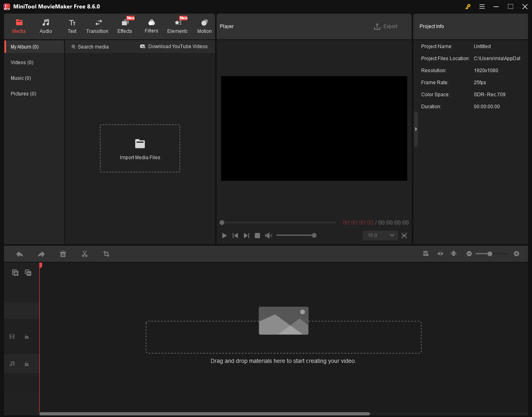The height and width of the screenshot is (417, 532).
Task: Click the audio track music icon
Action: 12,364
